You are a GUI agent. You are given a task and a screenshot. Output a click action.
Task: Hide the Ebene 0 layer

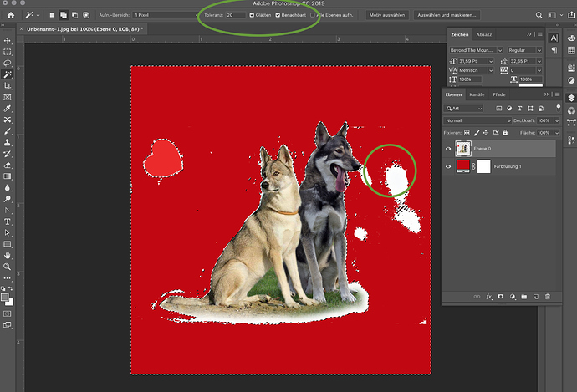click(x=449, y=150)
